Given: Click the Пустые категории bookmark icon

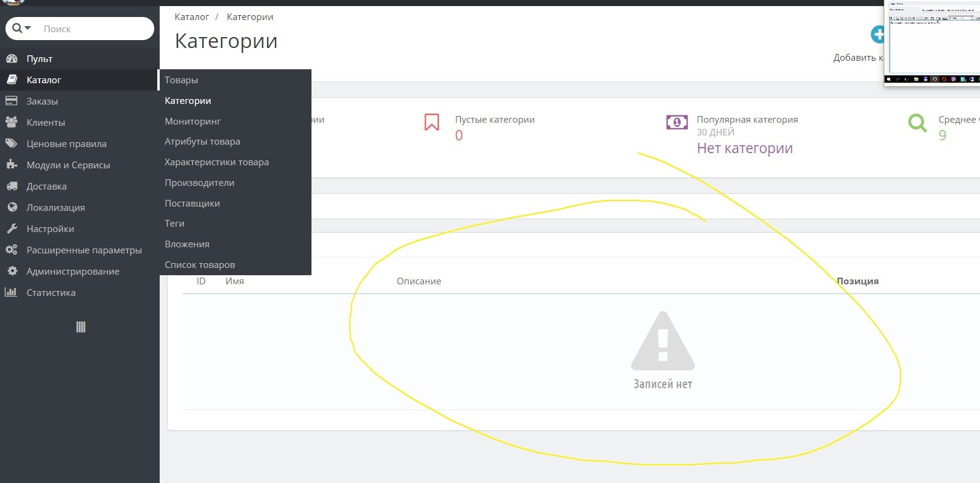Looking at the screenshot, I should coord(432,122).
